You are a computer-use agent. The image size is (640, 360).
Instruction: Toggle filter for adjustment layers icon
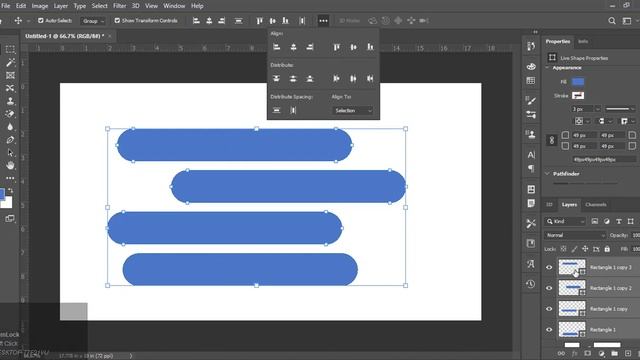pos(607,221)
